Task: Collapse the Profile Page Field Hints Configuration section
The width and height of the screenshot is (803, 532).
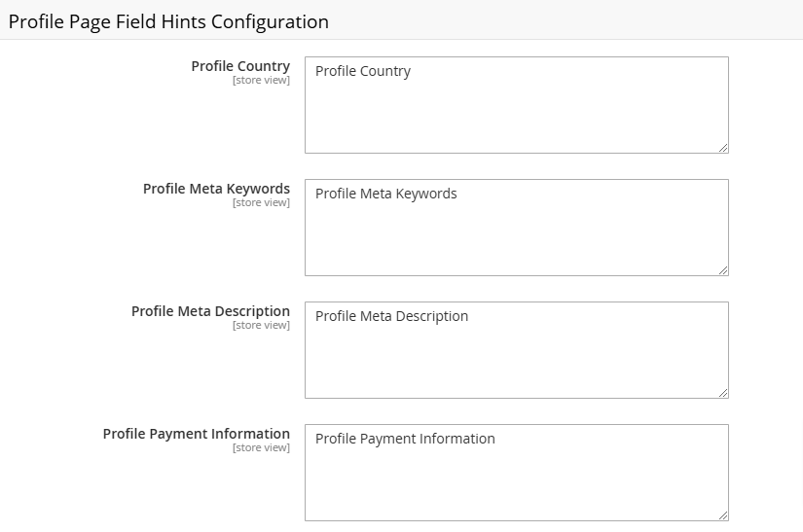Action: point(168,21)
